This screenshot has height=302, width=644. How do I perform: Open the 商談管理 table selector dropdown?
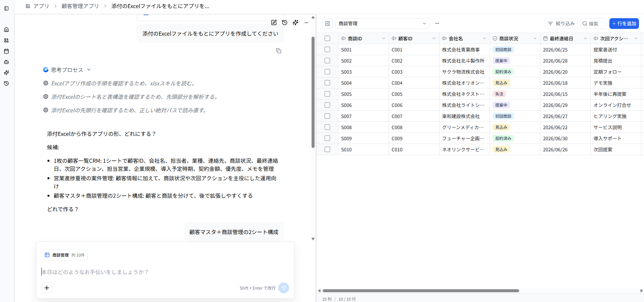[382, 24]
